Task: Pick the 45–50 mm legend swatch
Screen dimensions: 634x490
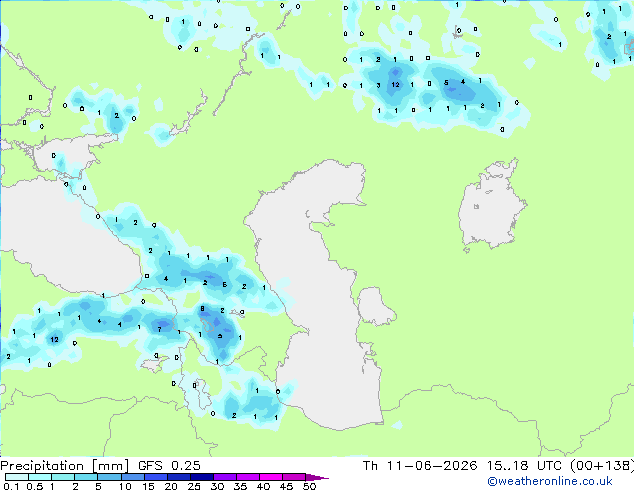Action: coord(294,477)
